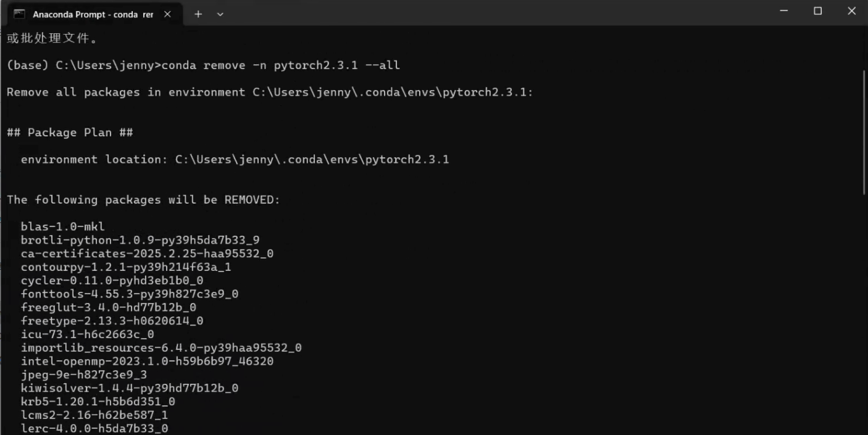Click the blas-1.0-mkl package entry
The image size is (868, 435).
63,226
